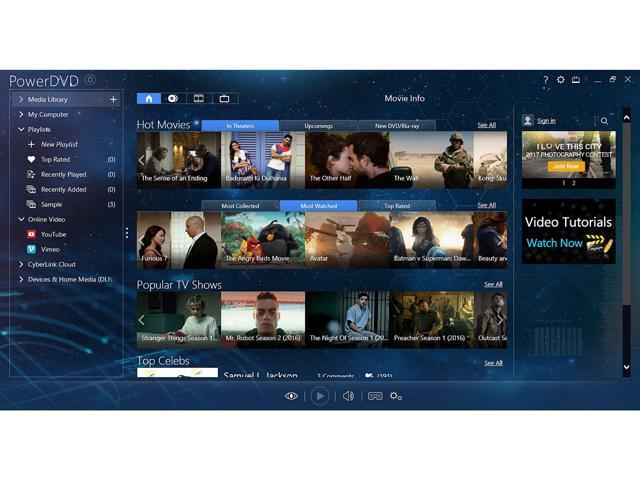Open playback settings gear in bottom bar
The width and height of the screenshot is (640, 480).
(396, 396)
